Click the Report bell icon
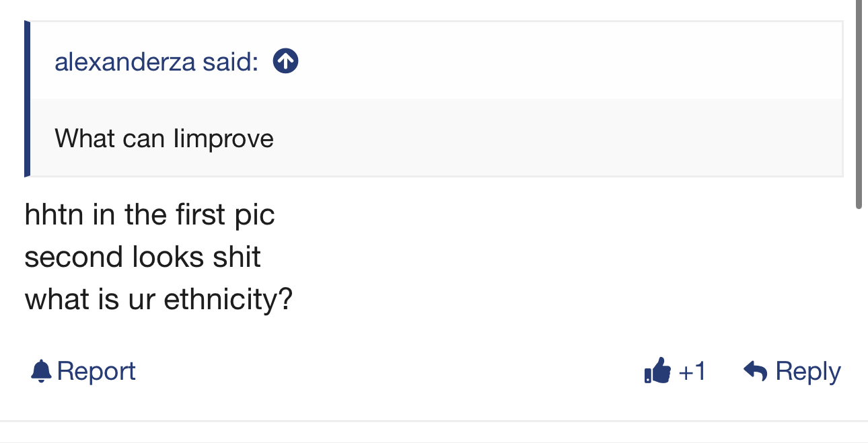 (x=41, y=371)
